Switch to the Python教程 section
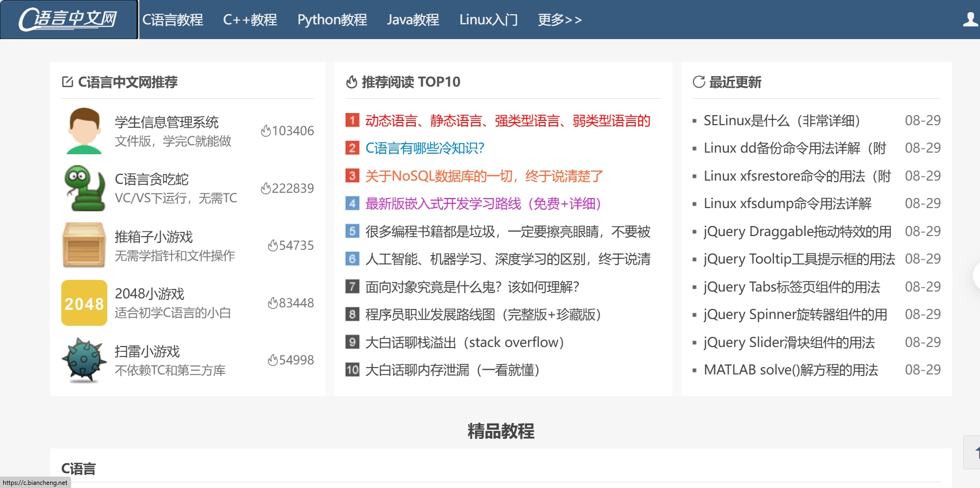 click(x=332, y=20)
